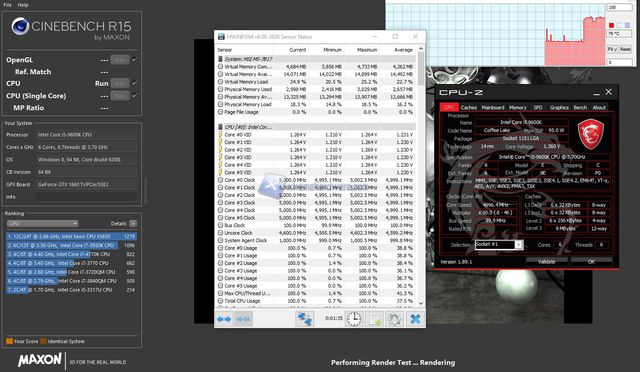Screen dimensions: 640x372
Task: Click the Current column header in HWiNFO
Action: 297,50
